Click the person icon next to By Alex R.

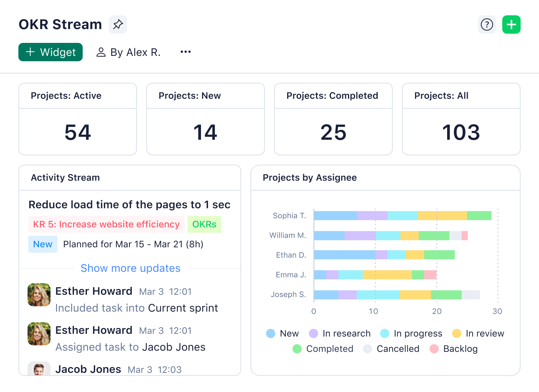pos(101,52)
